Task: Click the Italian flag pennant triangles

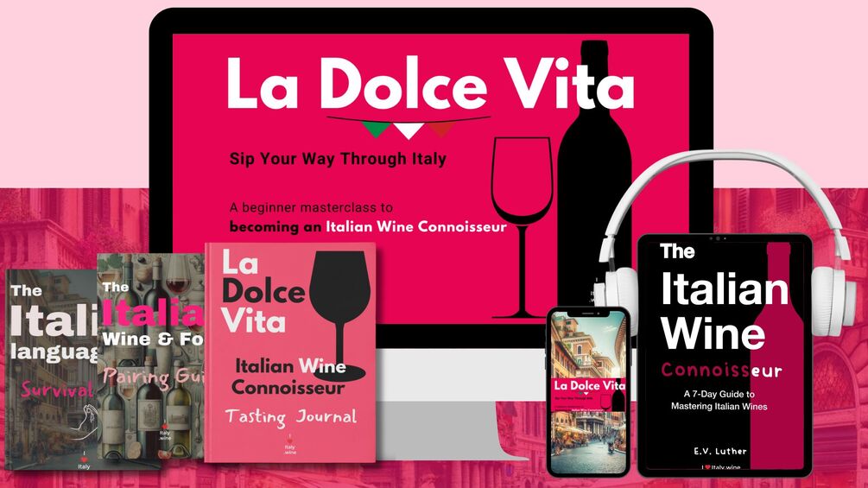Action: coord(408,129)
